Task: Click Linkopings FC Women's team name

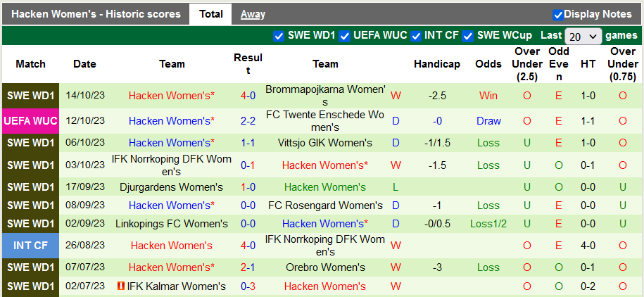Action: [172, 224]
